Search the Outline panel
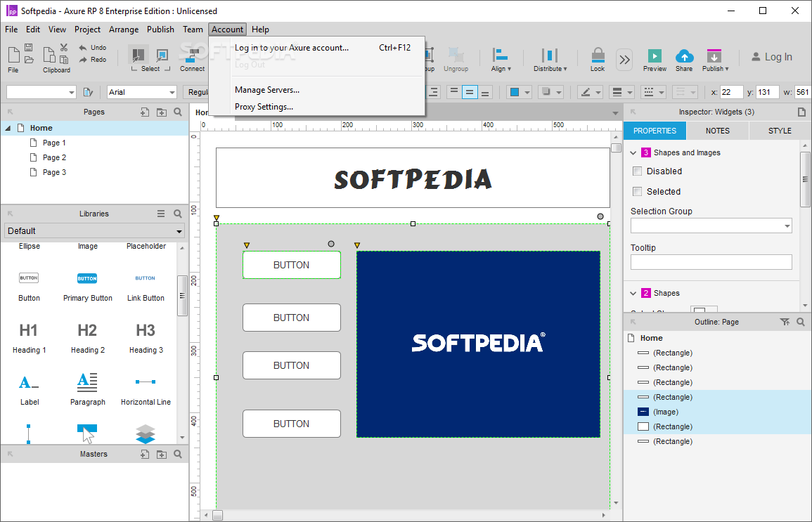 801,322
